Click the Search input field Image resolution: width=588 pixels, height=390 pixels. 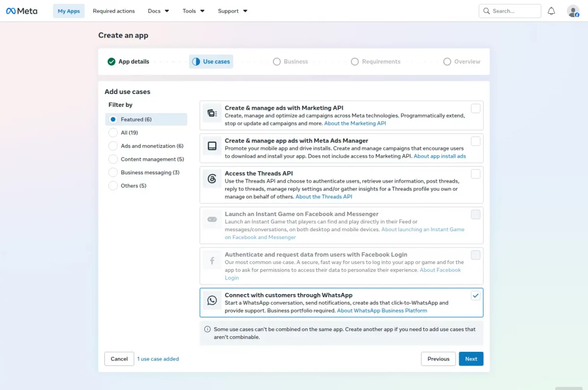pyautogui.click(x=510, y=11)
